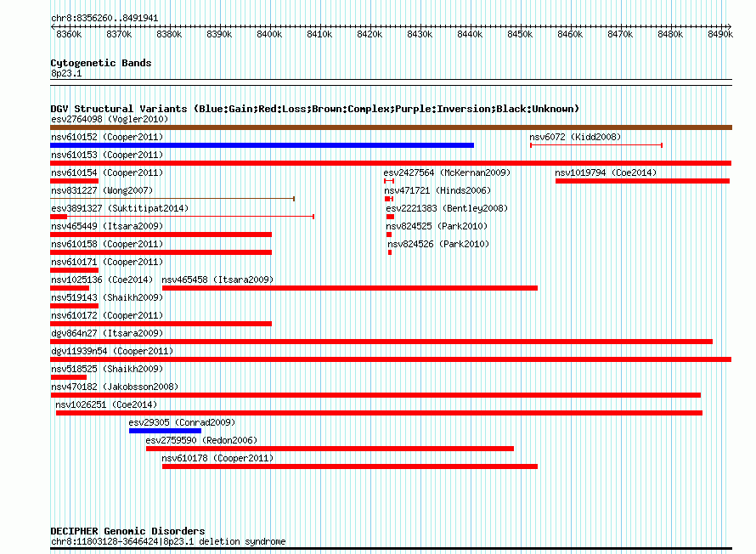The height and width of the screenshot is (554, 756).
Task: Click esv2759590 (Redon2006) label
Action: click(201, 440)
